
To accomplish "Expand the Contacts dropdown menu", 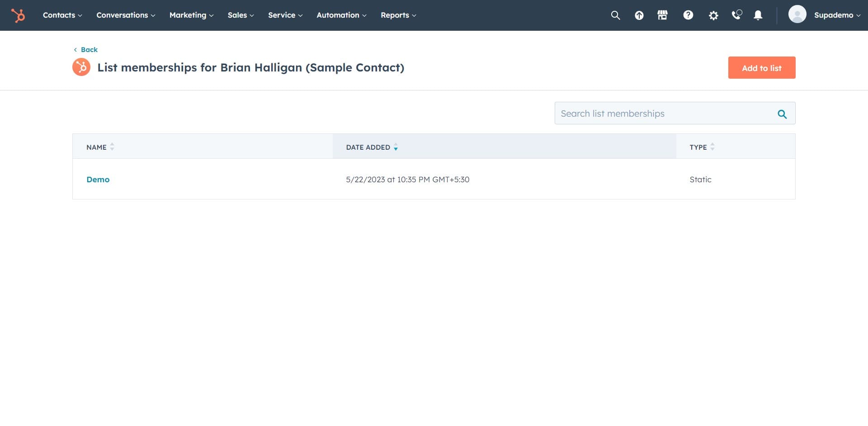I will click(62, 15).
